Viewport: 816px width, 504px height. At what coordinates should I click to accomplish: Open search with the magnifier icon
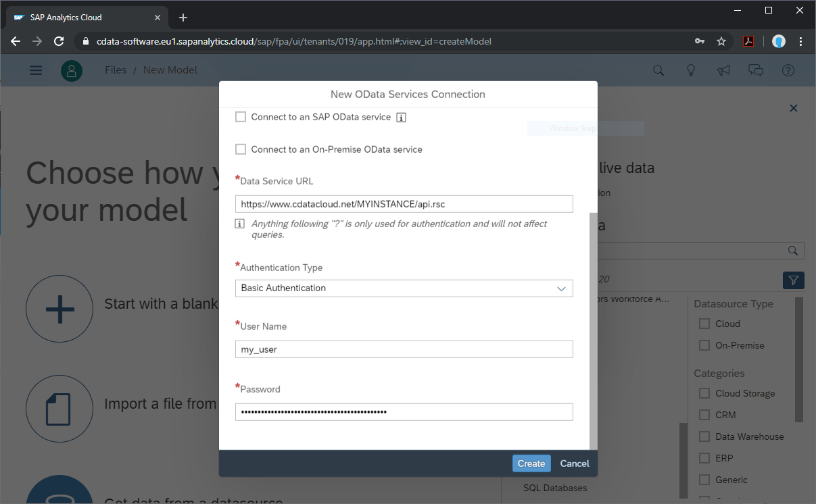(x=658, y=70)
